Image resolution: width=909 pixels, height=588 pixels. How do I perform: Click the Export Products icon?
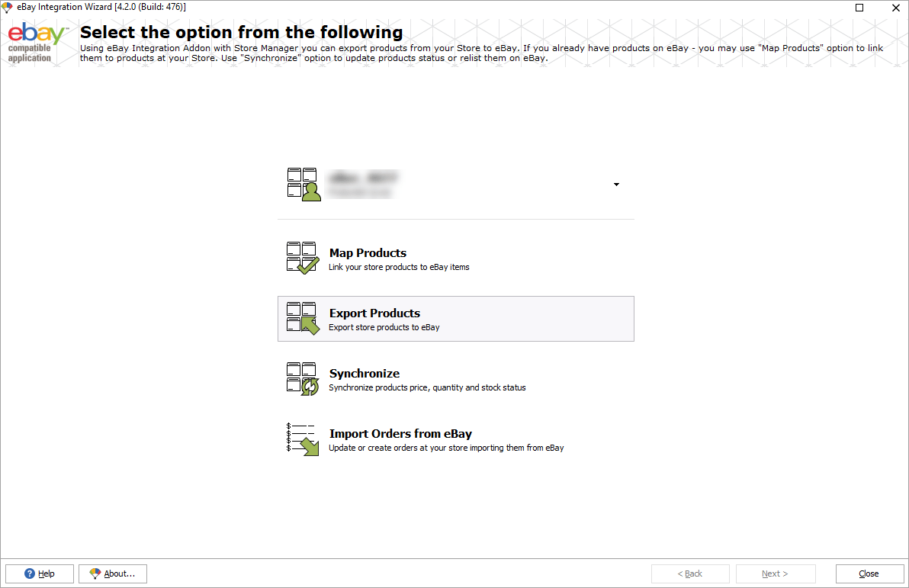[302, 317]
